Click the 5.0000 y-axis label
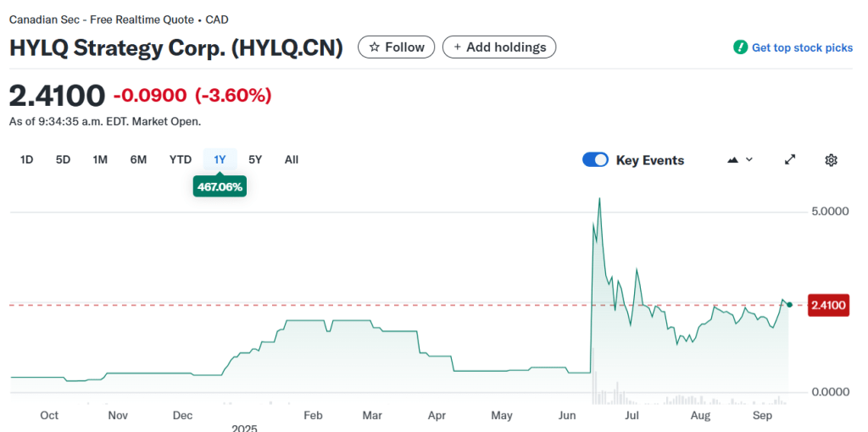The image size is (868, 432). coord(830,211)
